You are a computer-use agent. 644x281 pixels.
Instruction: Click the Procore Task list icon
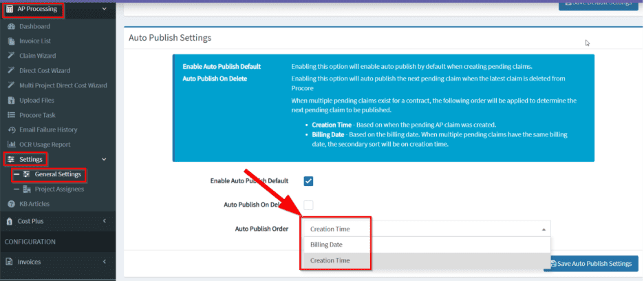coord(11,115)
